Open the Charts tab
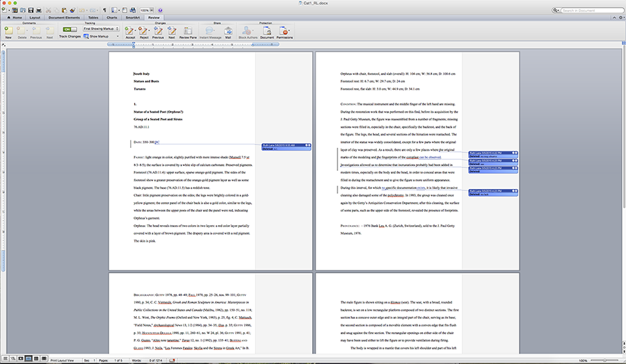 tap(112, 17)
